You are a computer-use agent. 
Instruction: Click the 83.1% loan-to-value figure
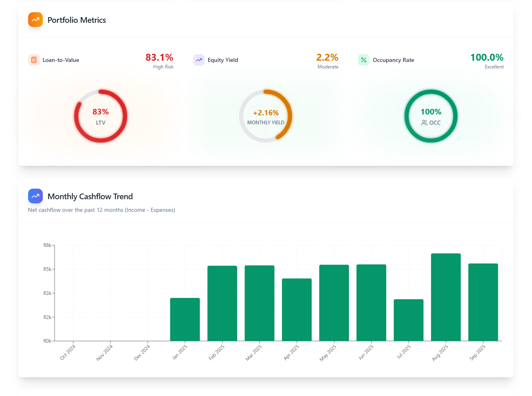[159, 57]
